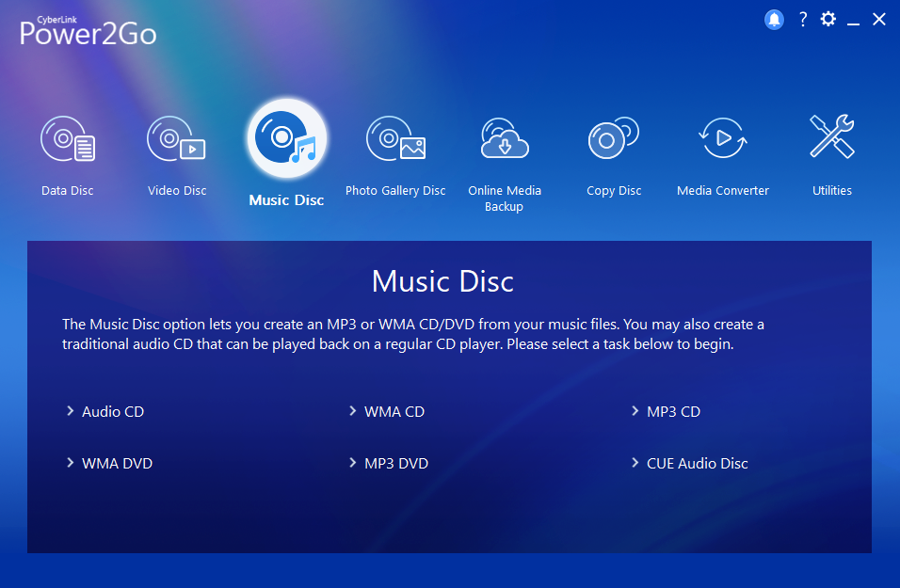Click the Music Disc description paragraph
Viewport: 900px width, 588px height.
coord(413,334)
